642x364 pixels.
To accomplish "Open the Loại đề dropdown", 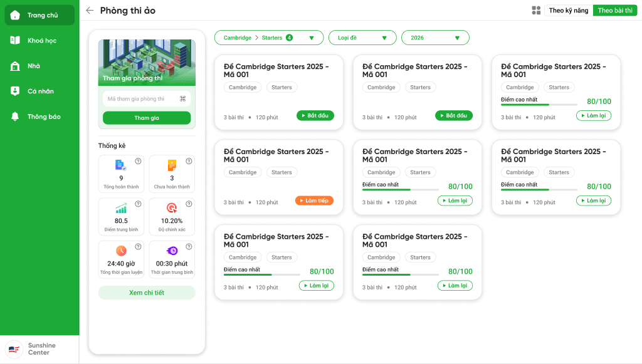I will click(362, 38).
